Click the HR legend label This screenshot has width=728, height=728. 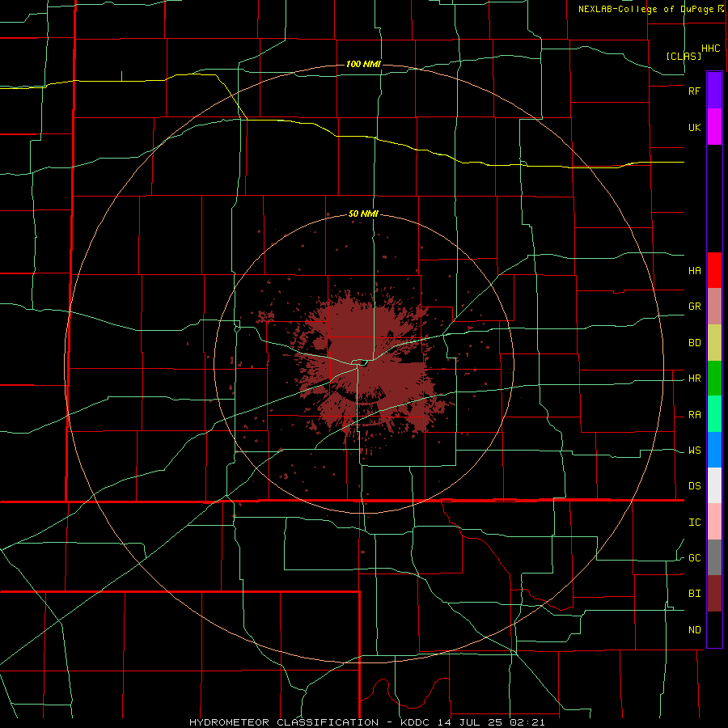click(694, 379)
